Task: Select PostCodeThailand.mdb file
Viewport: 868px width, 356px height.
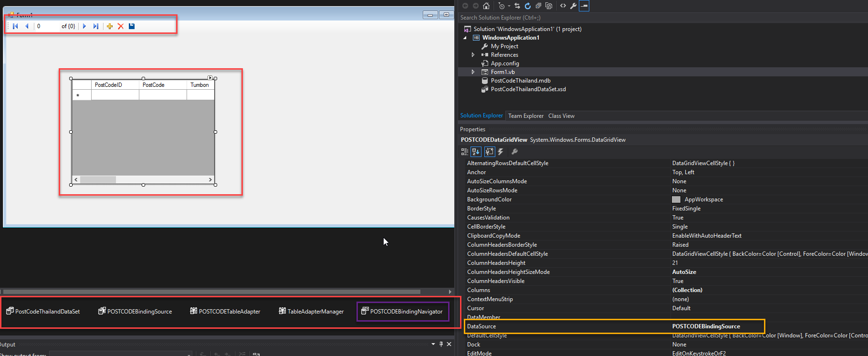Action: pyautogui.click(x=521, y=81)
